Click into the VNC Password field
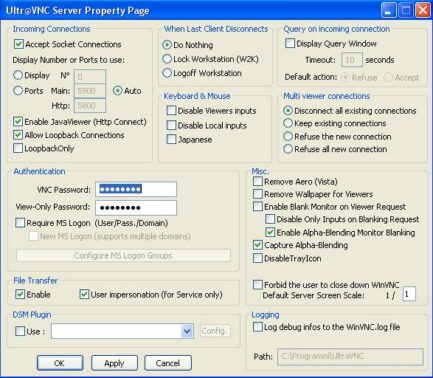433x378 pixels. point(136,189)
